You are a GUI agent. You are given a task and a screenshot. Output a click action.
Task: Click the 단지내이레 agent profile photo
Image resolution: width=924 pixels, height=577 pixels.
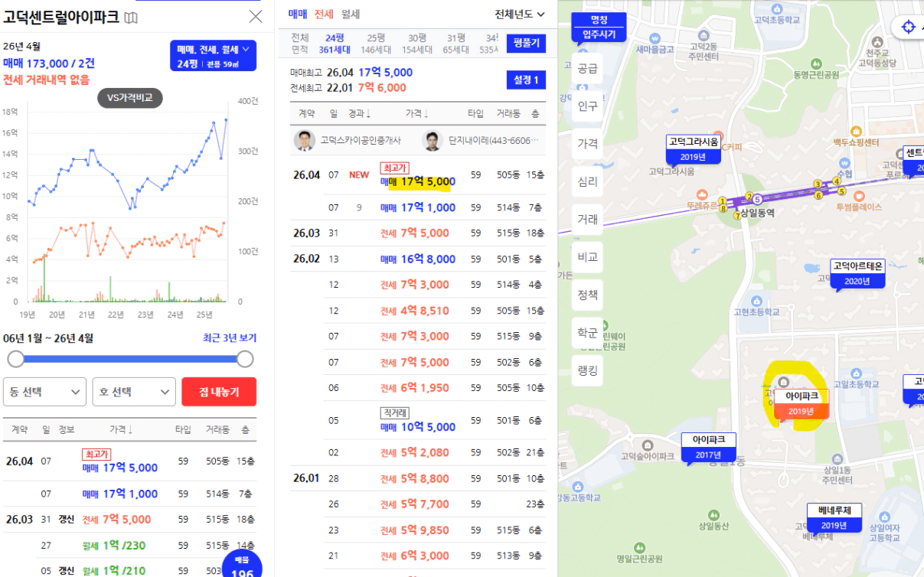(x=433, y=141)
